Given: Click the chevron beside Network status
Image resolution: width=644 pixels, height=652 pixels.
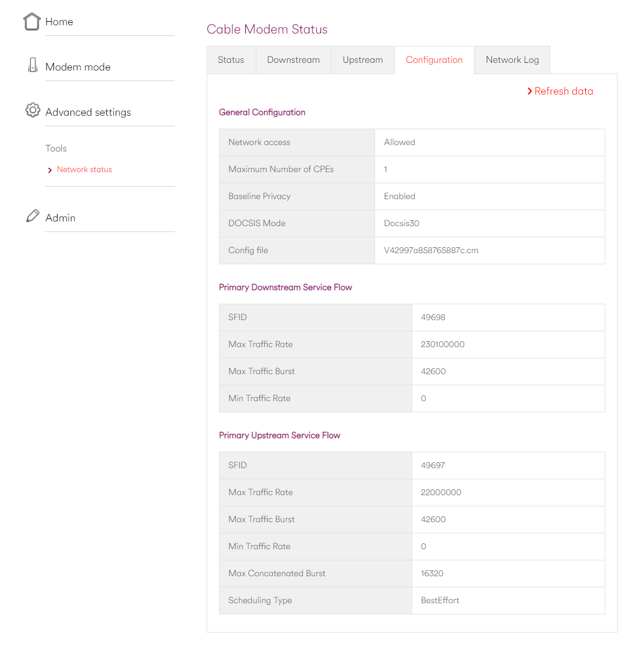Looking at the screenshot, I should coord(50,170).
